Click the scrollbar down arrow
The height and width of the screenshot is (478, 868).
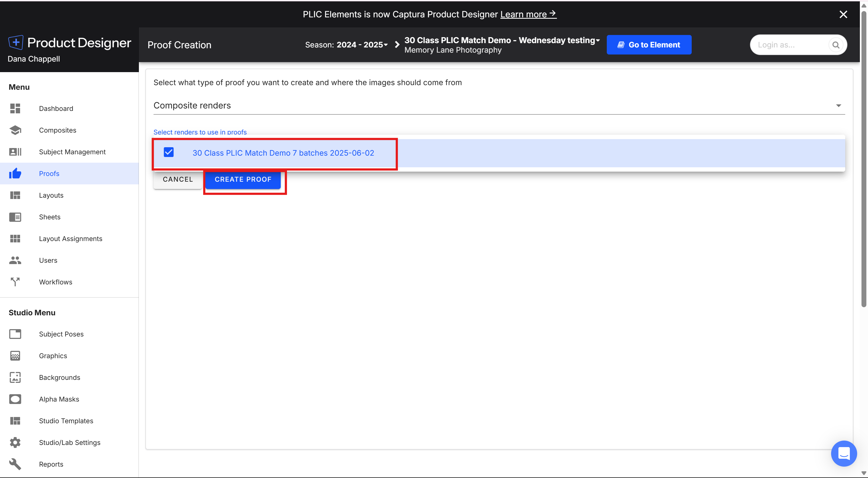[864, 473]
